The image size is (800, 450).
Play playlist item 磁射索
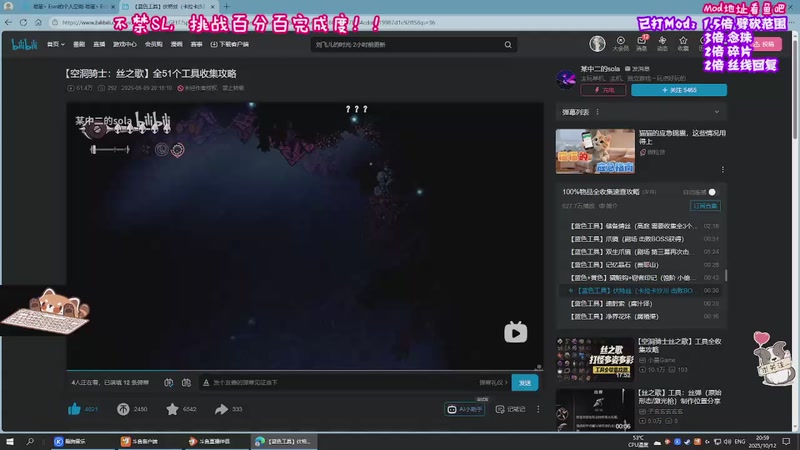coord(644,304)
